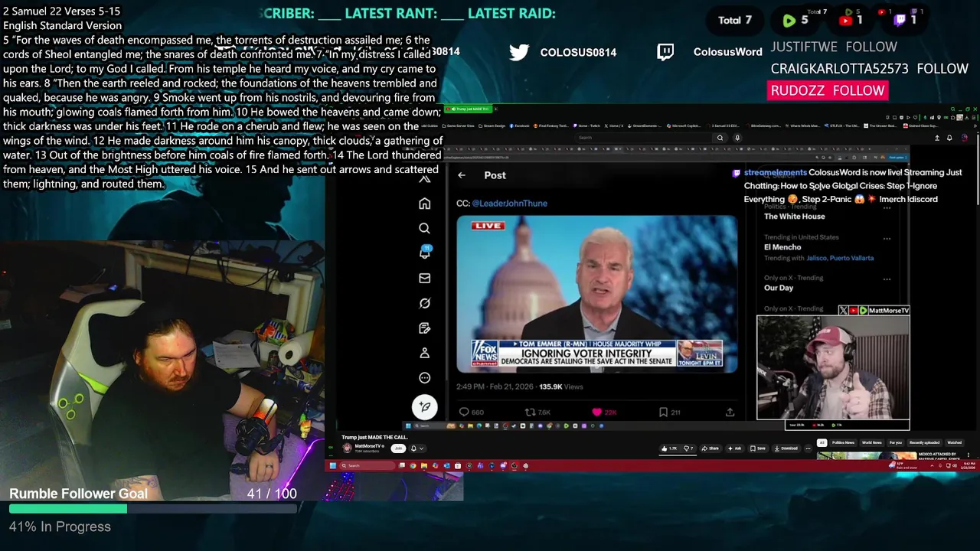Select the For you chip

pyautogui.click(x=895, y=442)
